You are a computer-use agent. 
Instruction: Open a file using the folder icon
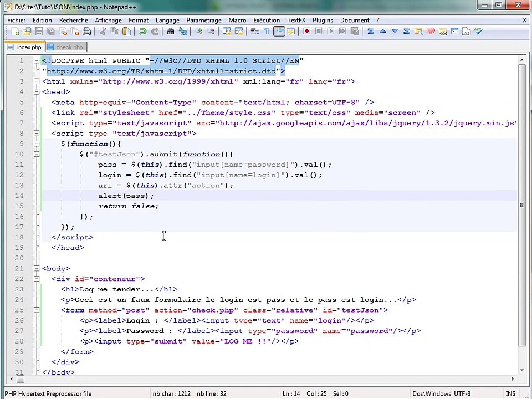click(x=27, y=32)
